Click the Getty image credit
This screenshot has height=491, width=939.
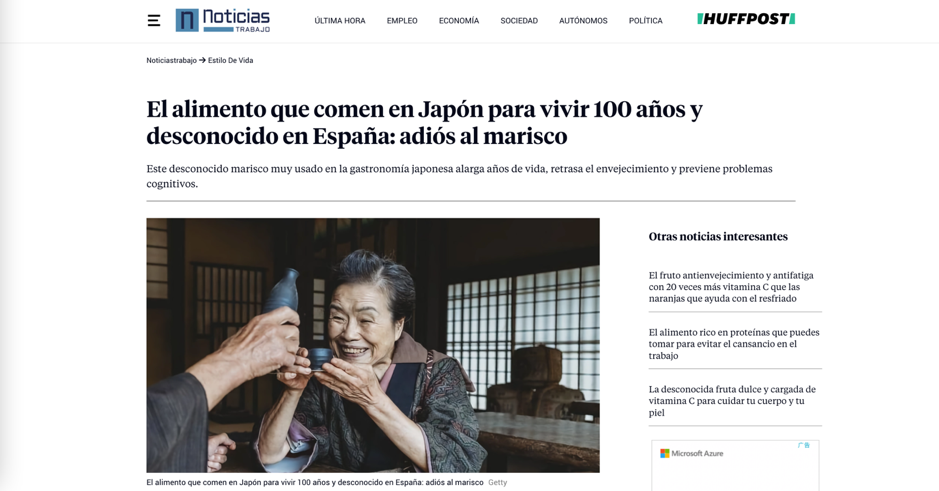pyautogui.click(x=498, y=483)
